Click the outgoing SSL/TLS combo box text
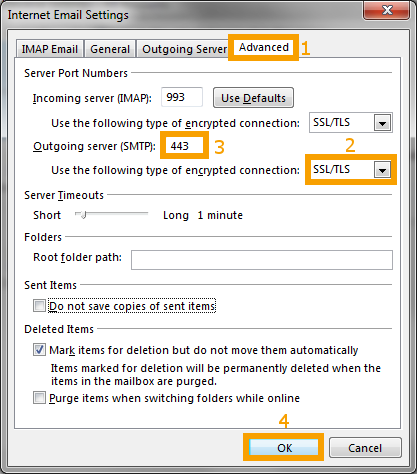This screenshot has width=417, height=474. click(332, 170)
